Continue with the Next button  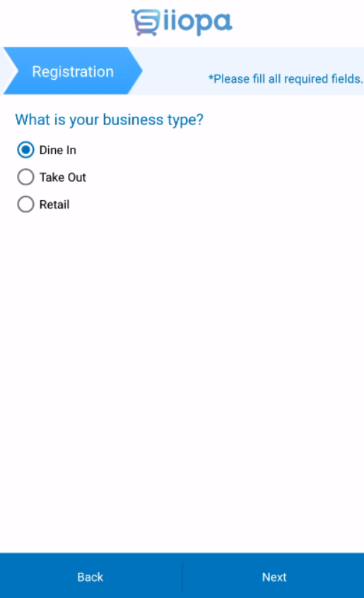pyautogui.click(x=274, y=577)
